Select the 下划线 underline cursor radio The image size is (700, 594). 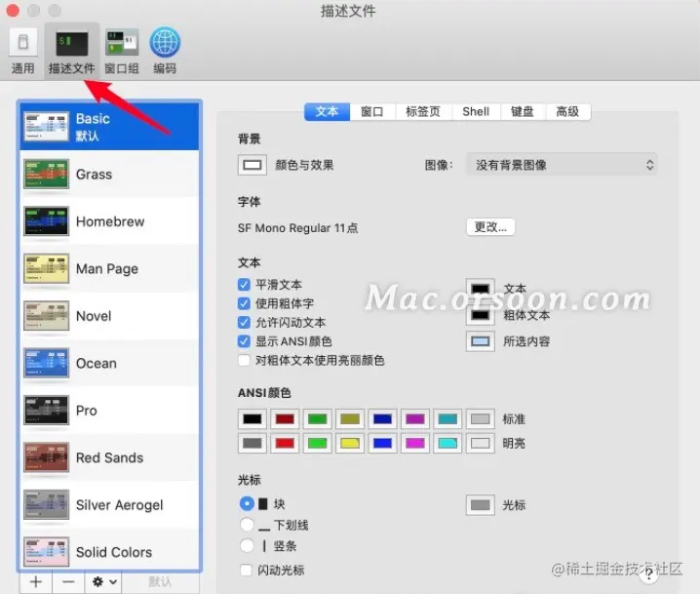(x=247, y=525)
